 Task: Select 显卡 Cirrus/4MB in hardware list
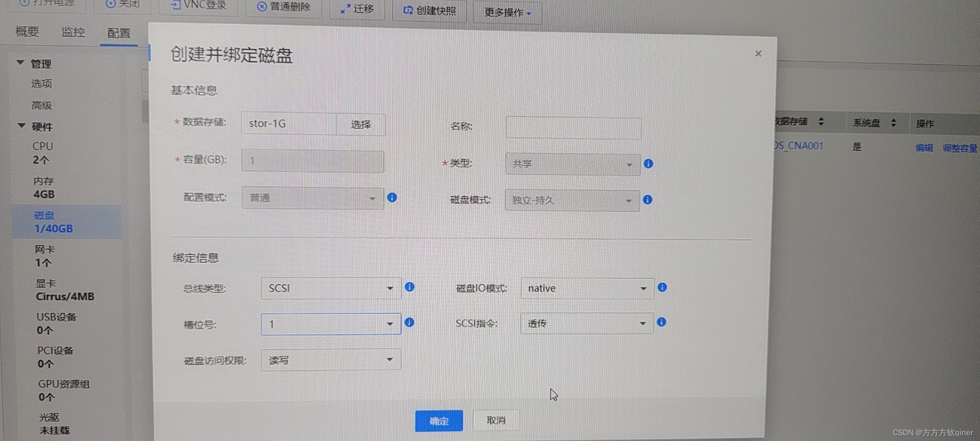coord(65,290)
